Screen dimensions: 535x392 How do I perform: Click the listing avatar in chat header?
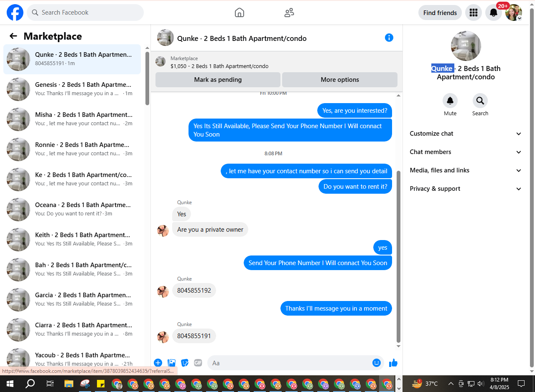[x=166, y=38]
